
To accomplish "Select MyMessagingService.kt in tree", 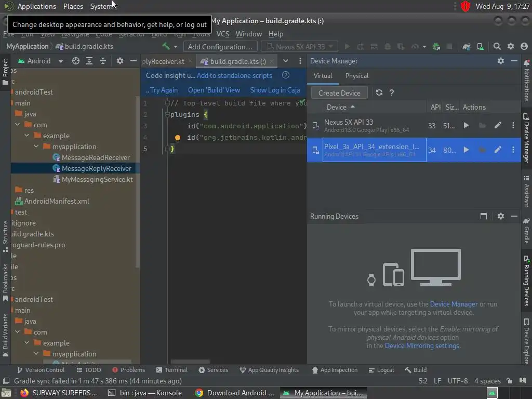I will [x=97, y=179].
